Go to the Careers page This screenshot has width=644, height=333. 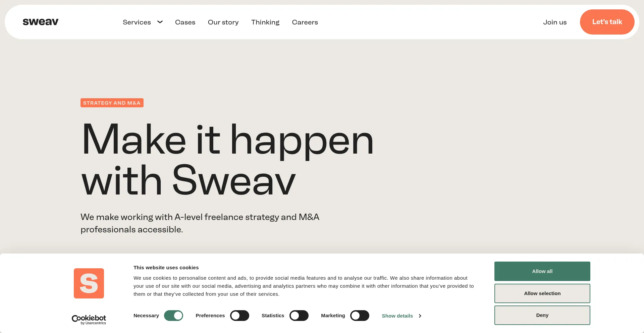305,22
